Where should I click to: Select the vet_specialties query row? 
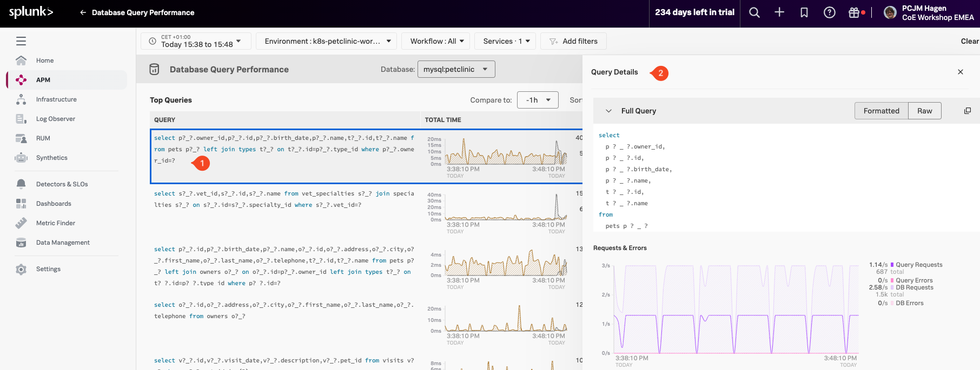pyautogui.click(x=284, y=199)
